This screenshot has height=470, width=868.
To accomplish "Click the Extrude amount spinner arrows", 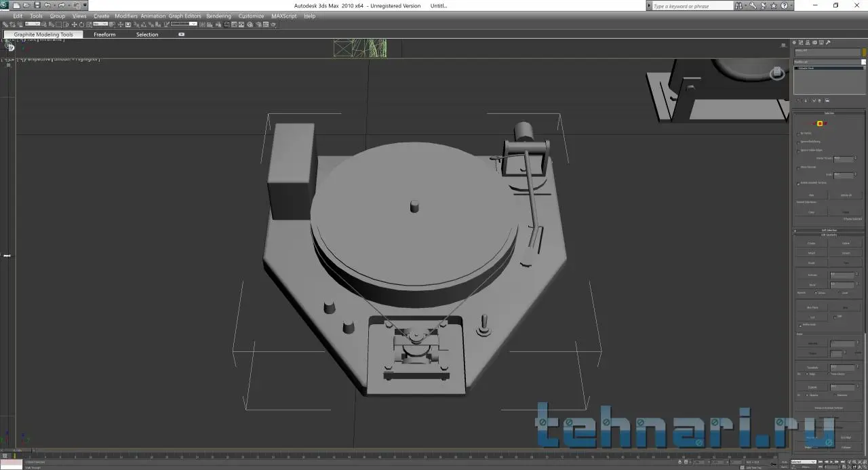I will pos(857,274).
